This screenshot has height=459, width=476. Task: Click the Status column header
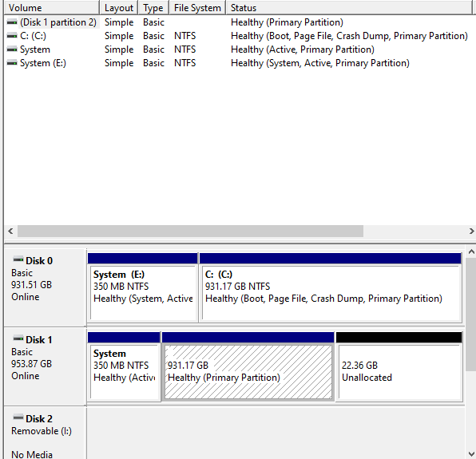point(349,8)
